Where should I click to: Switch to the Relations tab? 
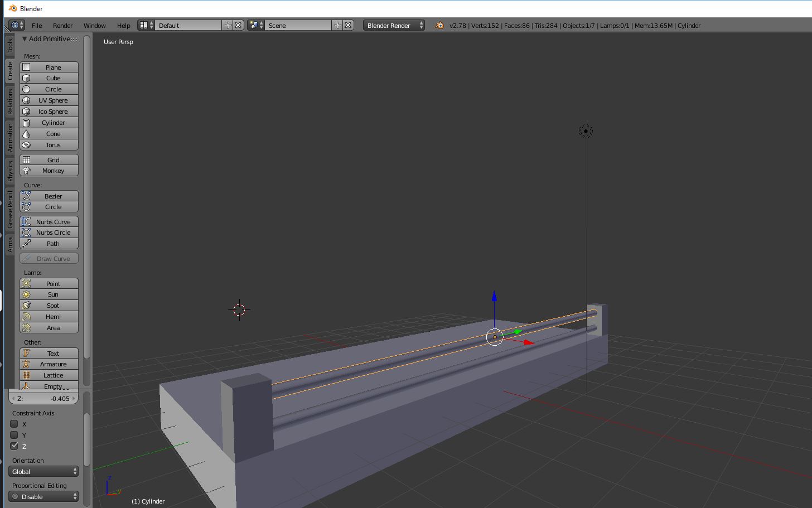[x=9, y=102]
